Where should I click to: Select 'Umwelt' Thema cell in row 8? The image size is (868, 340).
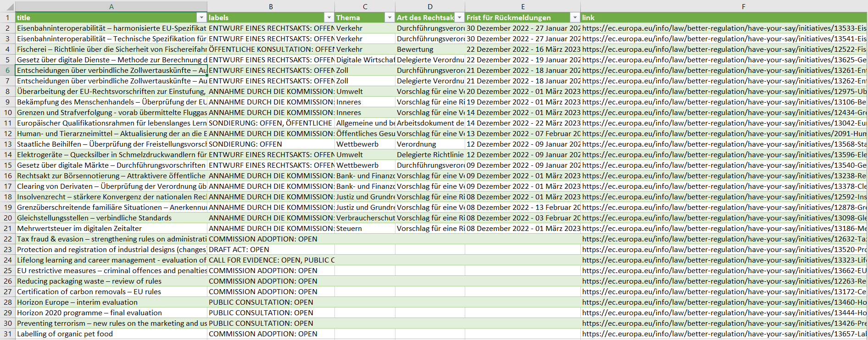(365, 91)
